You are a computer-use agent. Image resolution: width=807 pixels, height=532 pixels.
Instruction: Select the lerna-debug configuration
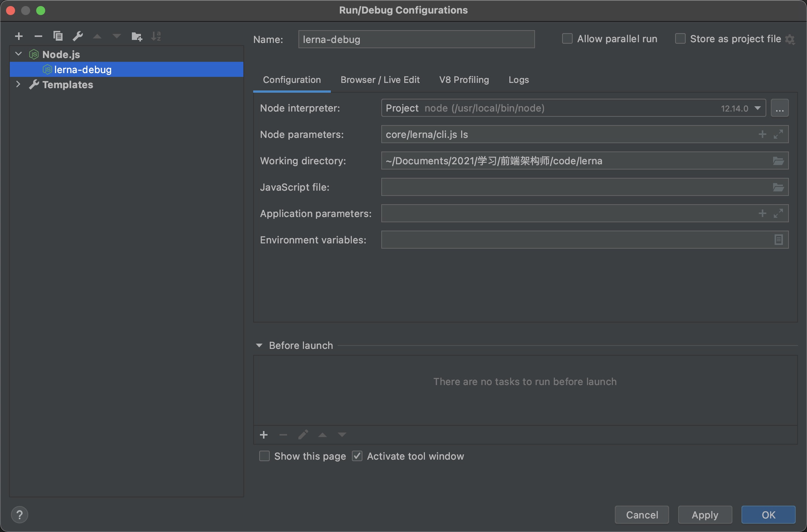[127, 69]
